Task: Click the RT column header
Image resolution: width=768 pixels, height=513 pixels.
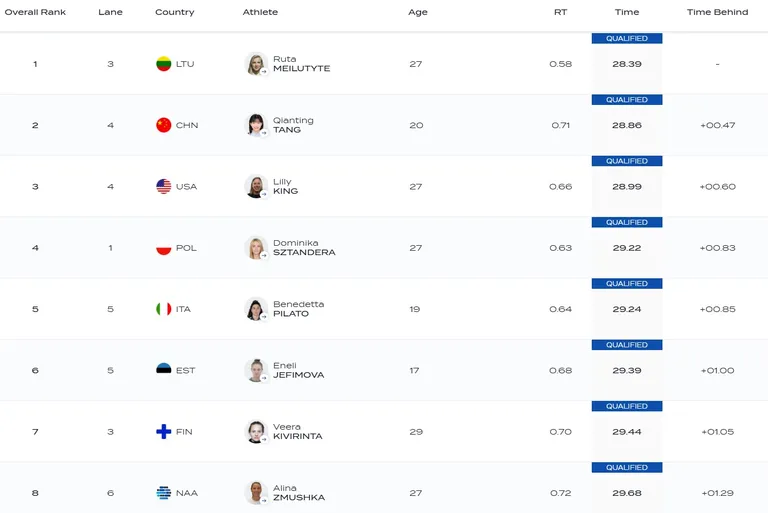Action: 560,12
